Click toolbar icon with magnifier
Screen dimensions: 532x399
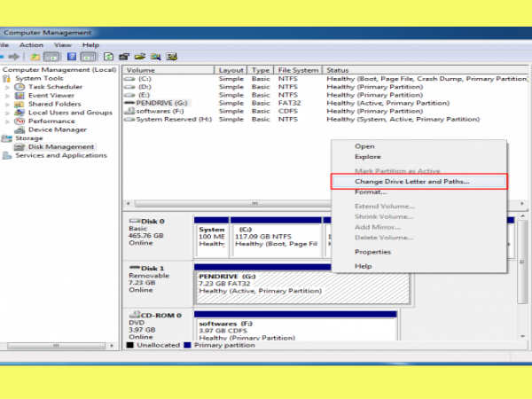tap(156, 57)
